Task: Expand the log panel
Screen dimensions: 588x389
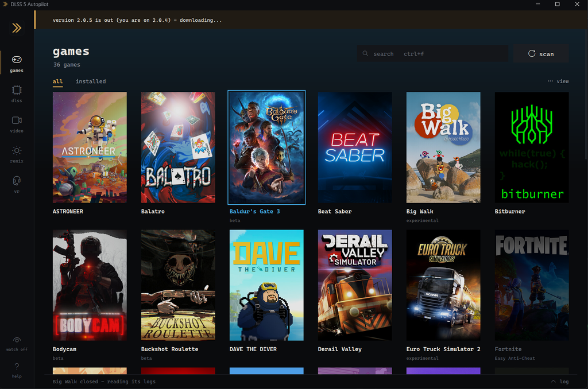Action: (x=559, y=382)
